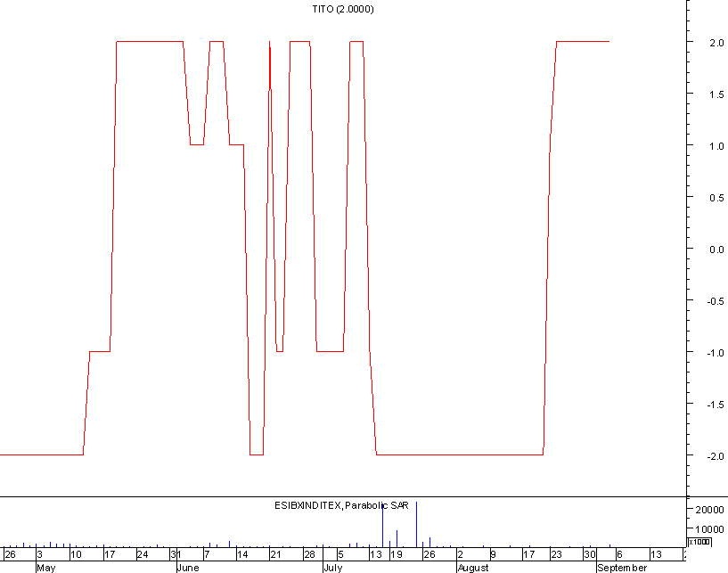This screenshot has height=573, width=728.
Task: Click date label 30 in August
Action: pos(590,554)
